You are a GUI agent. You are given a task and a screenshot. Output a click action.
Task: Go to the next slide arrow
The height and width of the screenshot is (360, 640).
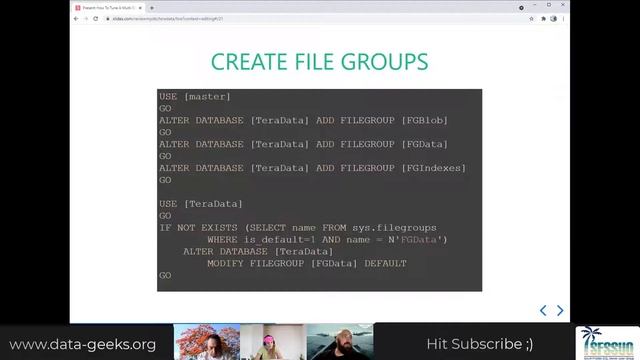click(x=560, y=311)
